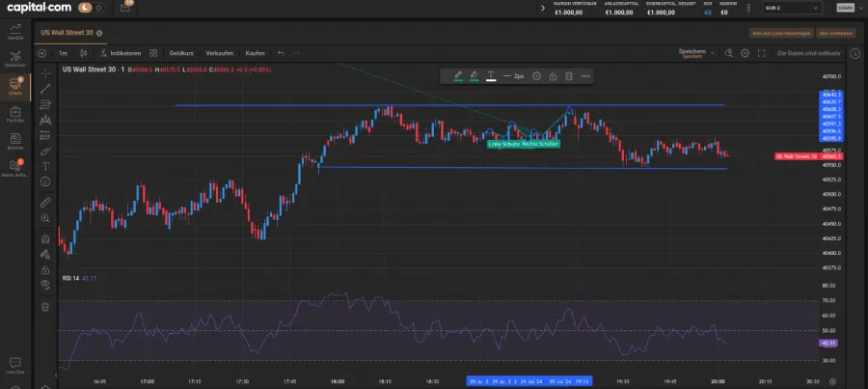This screenshot has width=868, height=389.
Task: Change drawing fill background color swatch
Action: click(x=475, y=76)
